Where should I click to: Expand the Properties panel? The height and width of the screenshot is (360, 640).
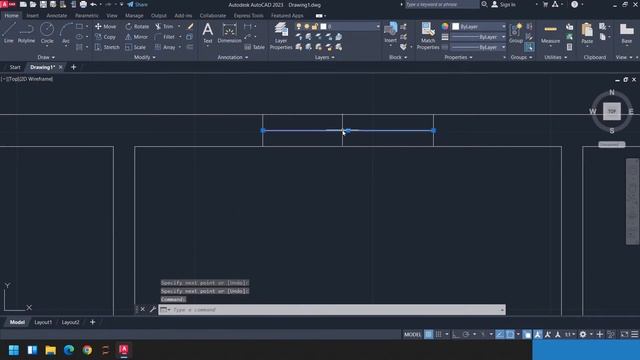pos(458,58)
